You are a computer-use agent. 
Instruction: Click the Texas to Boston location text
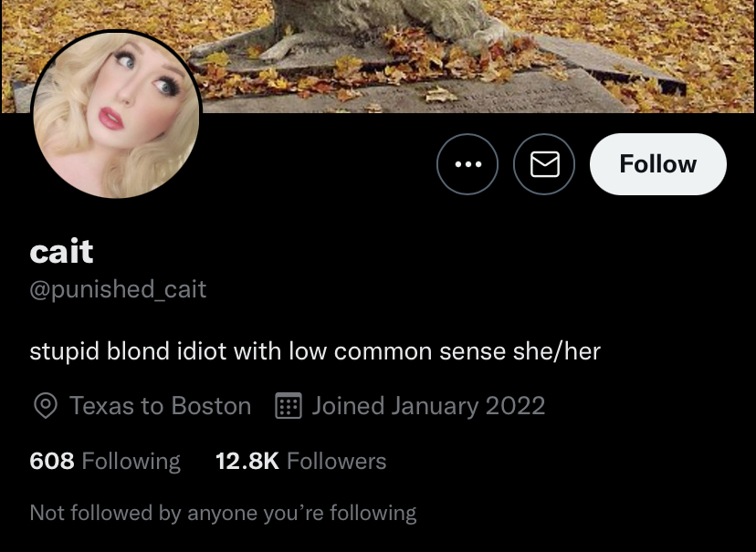(160, 406)
